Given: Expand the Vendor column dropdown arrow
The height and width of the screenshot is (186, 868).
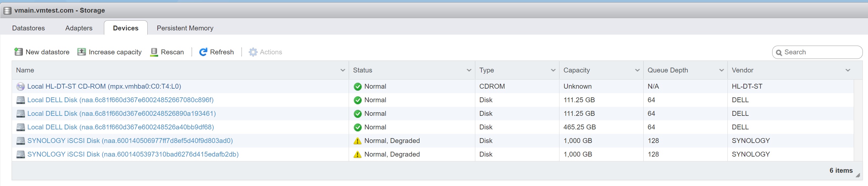Looking at the screenshot, I should pyautogui.click(x=848, y=70).
